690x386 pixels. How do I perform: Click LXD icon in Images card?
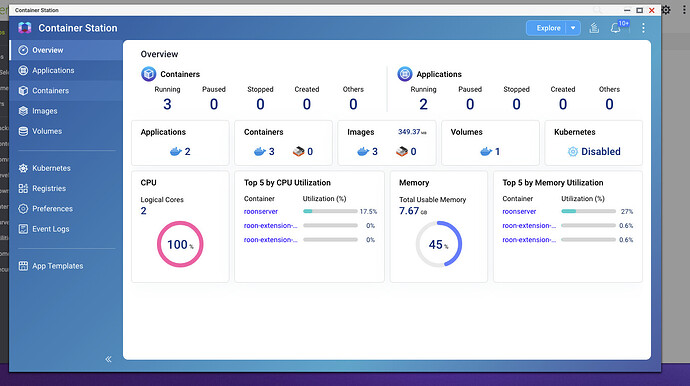(x=402, y=152)
